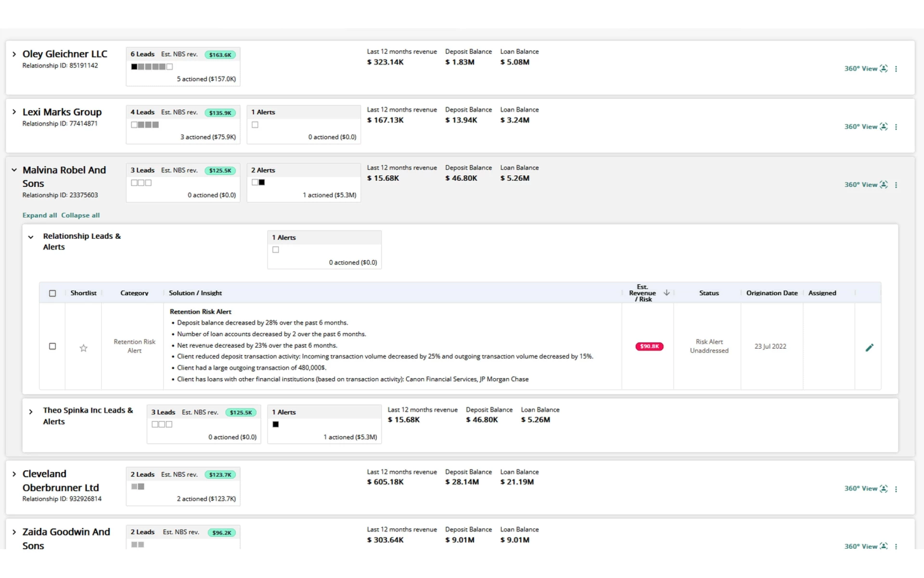Click Cleveland Oberbrunner 2 Leads progress squares
924x578 pixels.
pos(138,486)
